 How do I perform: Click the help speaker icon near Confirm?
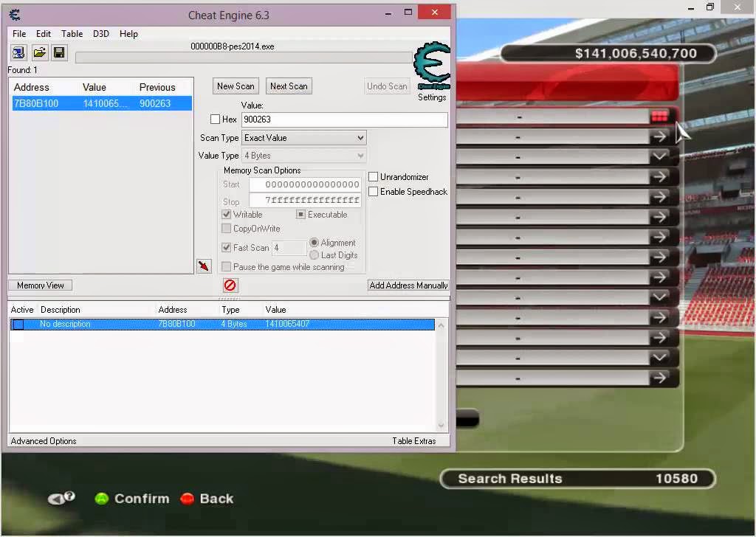tap(61, 498)
